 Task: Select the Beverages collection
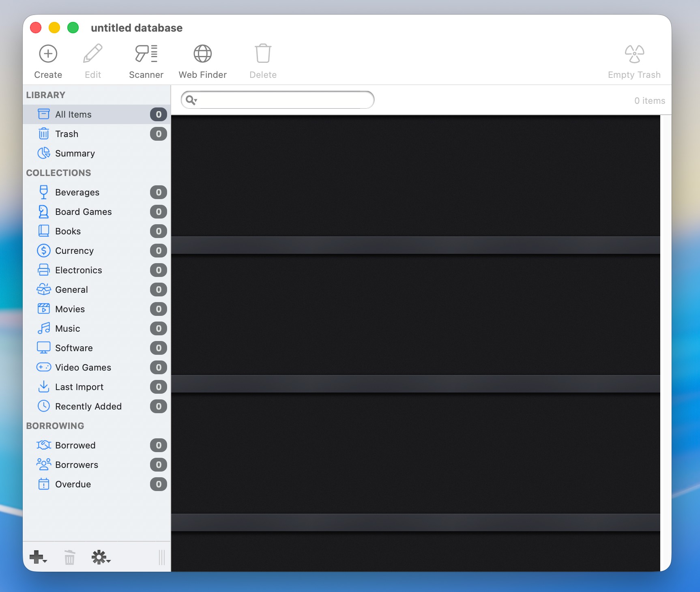tap(77, 192)
